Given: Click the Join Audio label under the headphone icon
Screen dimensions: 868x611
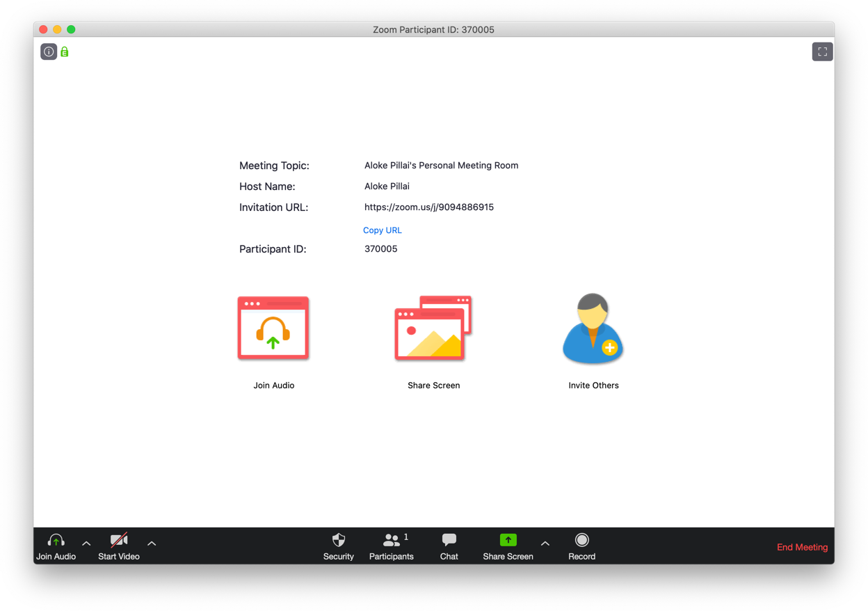Looking at the screenshot, I should coord(274,386).
